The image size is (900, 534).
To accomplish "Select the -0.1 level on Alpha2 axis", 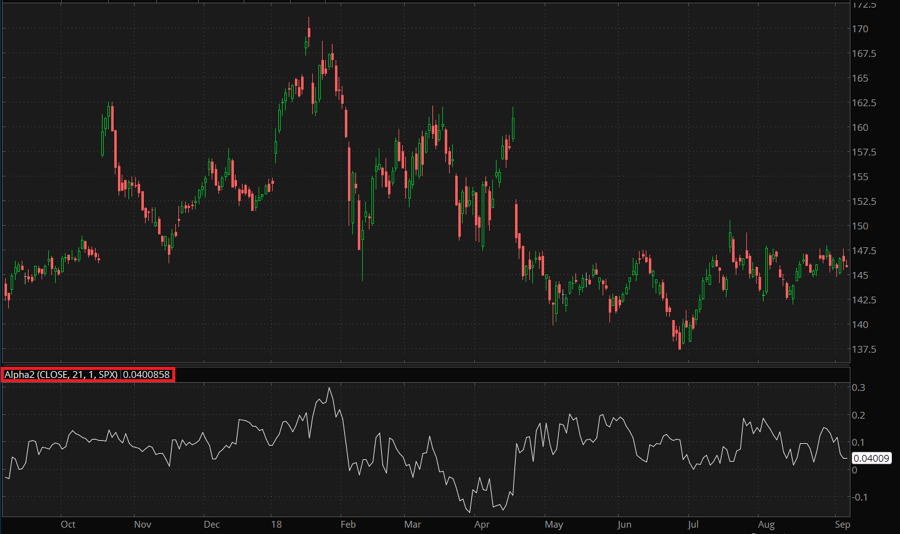I will click(x=860, y=497).
